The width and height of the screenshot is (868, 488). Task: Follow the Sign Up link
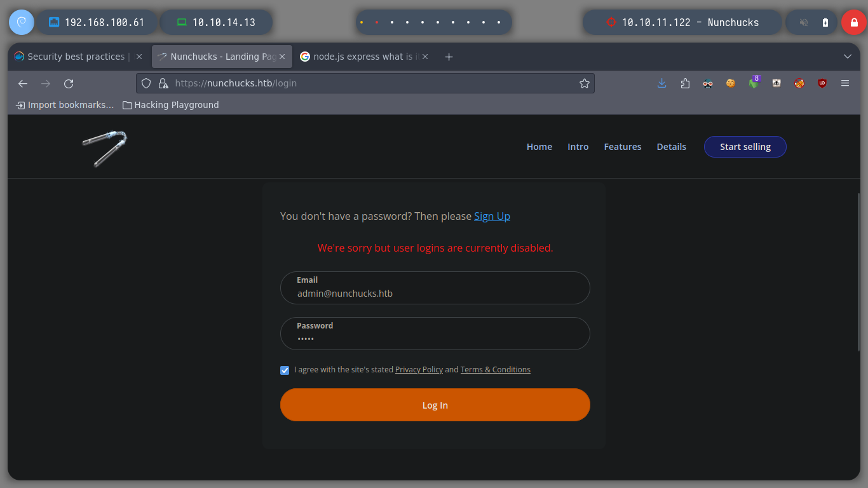click(x=492, y=216)
